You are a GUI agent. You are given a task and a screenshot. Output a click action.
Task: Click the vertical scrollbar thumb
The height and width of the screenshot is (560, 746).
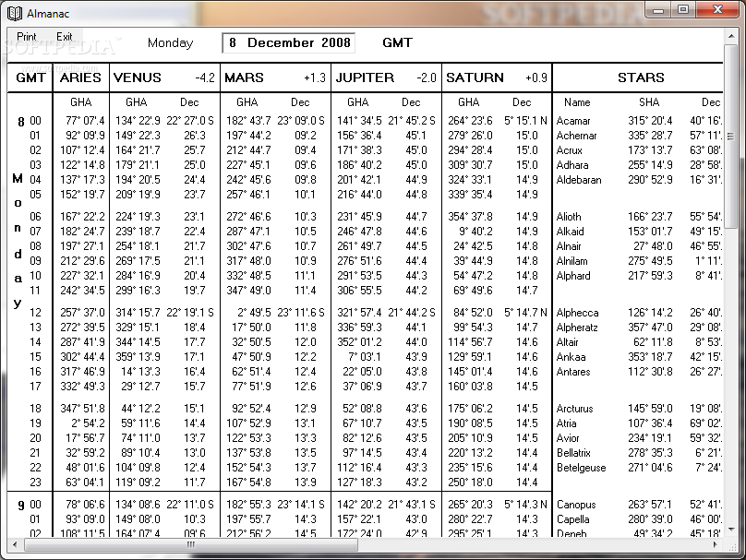[731, 137]
